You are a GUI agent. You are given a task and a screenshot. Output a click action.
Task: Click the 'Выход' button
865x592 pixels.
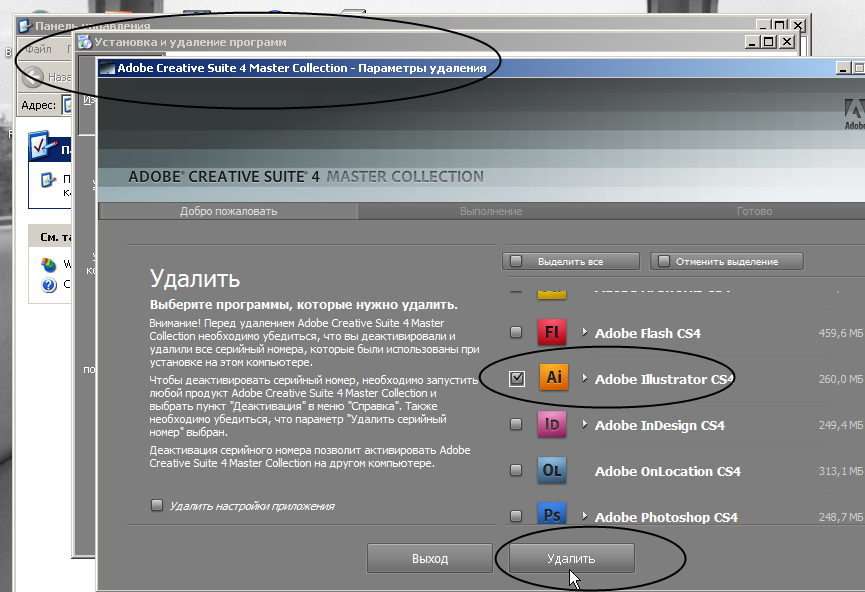point(430,558)
